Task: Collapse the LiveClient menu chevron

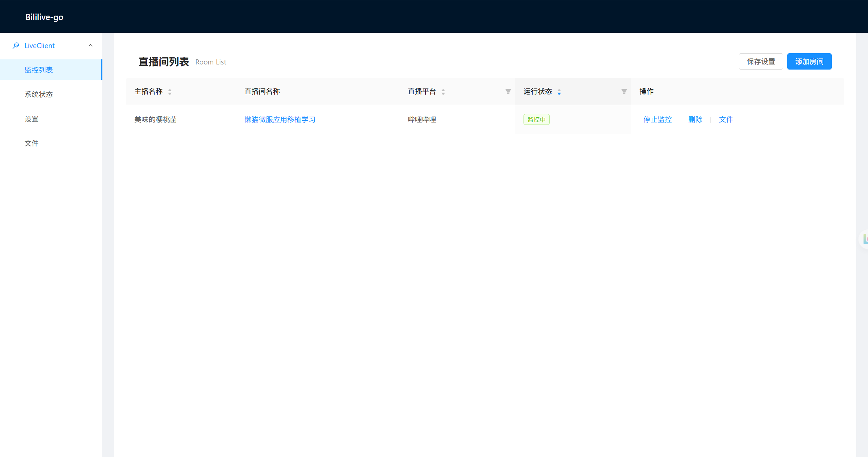Action: [91, 45]
